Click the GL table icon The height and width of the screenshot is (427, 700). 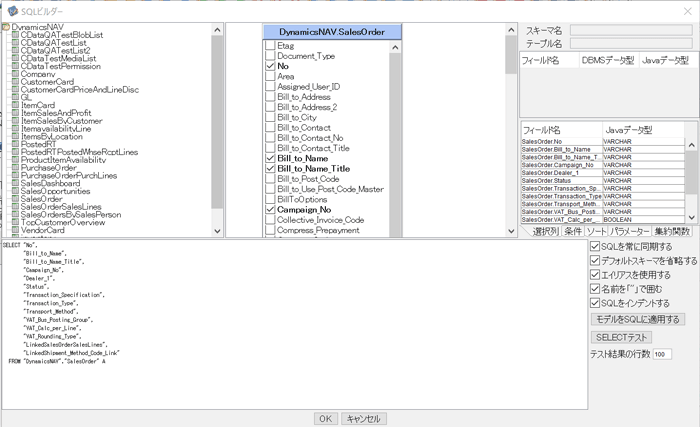click(15, 97)
